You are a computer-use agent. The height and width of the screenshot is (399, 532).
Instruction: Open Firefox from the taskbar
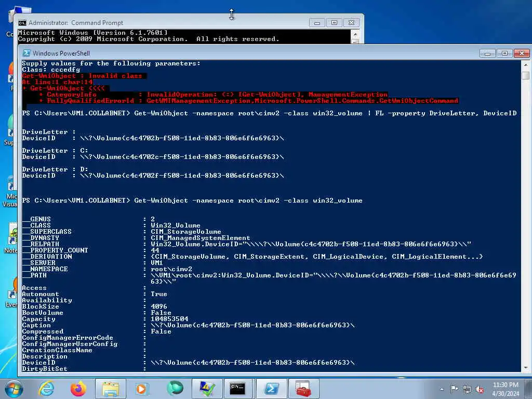click(x=78, y=389)
